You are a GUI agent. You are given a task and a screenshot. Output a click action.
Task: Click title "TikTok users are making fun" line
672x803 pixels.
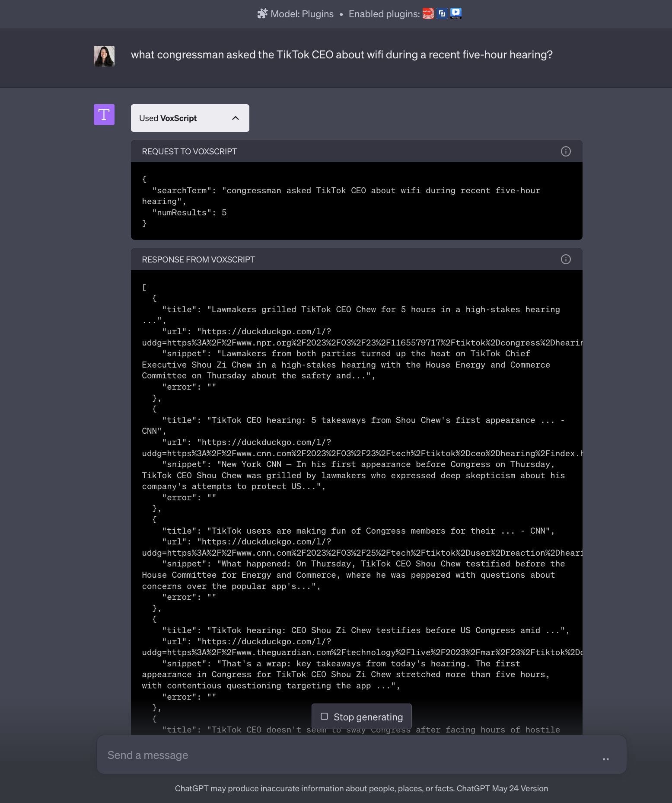(358, 531)
